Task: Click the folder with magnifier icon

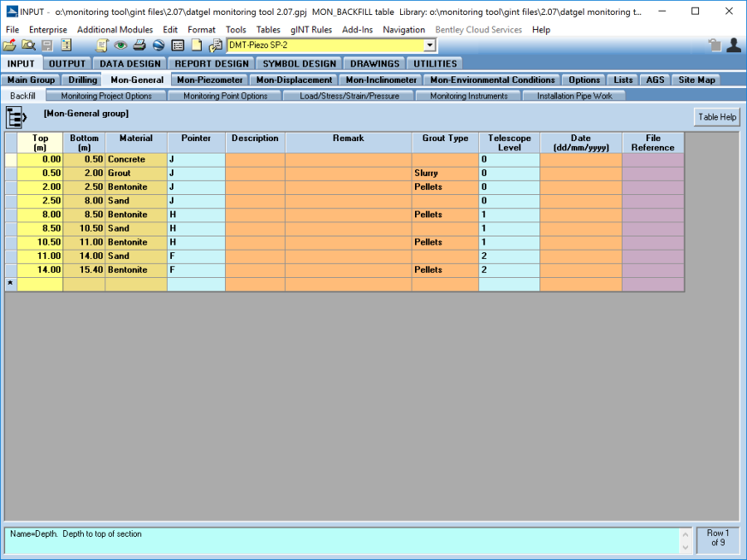Action: (28, 46)
